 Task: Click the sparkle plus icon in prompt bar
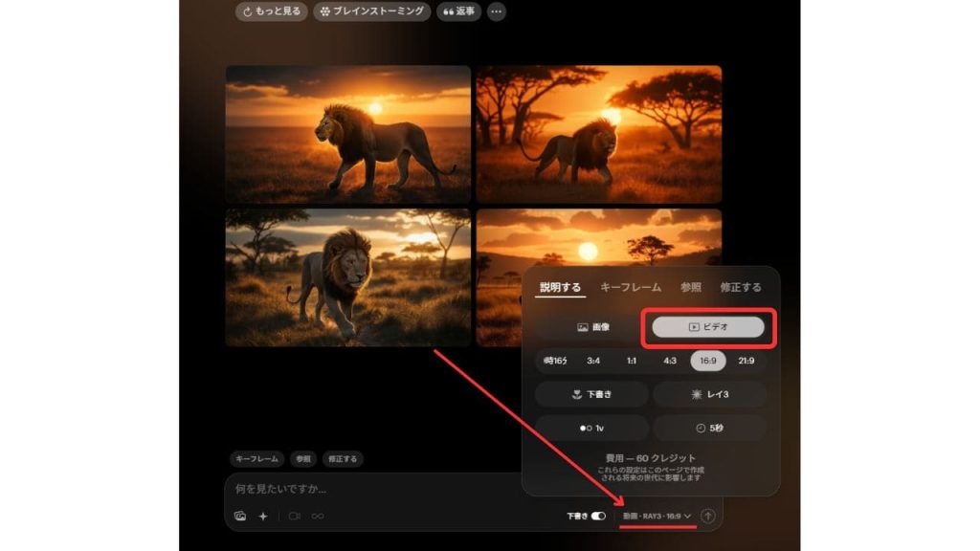tap(263, 516)
